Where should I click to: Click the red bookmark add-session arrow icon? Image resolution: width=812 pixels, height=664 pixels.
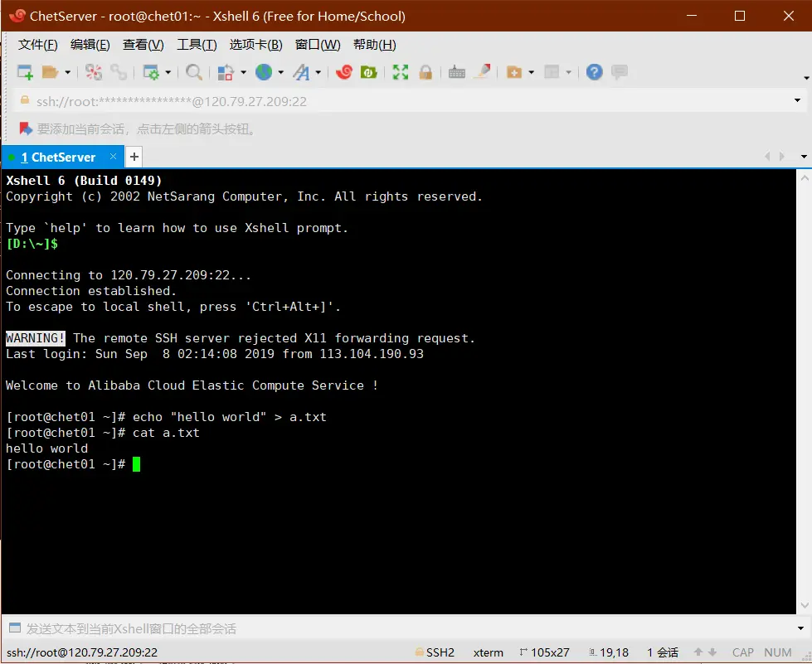coord(26,128)
